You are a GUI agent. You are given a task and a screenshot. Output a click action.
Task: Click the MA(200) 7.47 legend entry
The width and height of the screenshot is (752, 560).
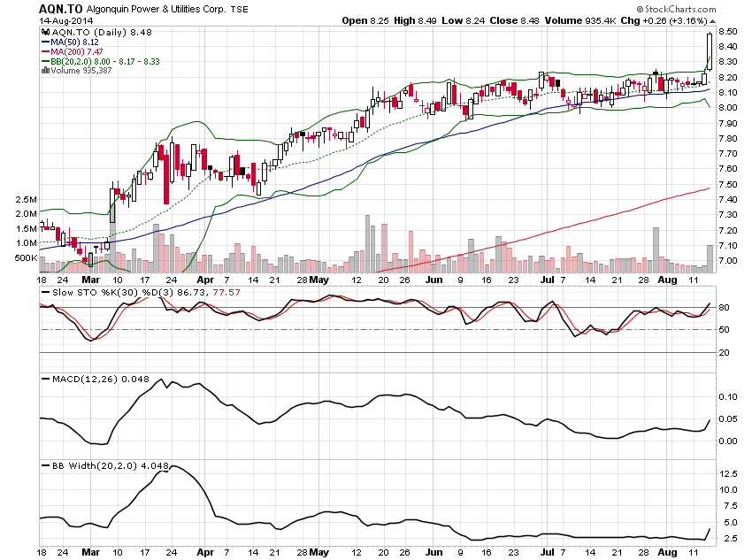point(73,52)
